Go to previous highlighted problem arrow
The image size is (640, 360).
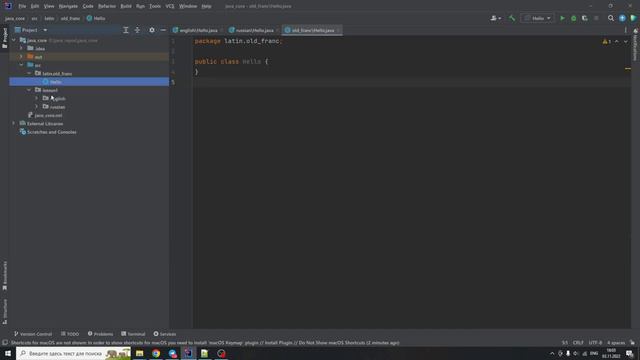617,42
